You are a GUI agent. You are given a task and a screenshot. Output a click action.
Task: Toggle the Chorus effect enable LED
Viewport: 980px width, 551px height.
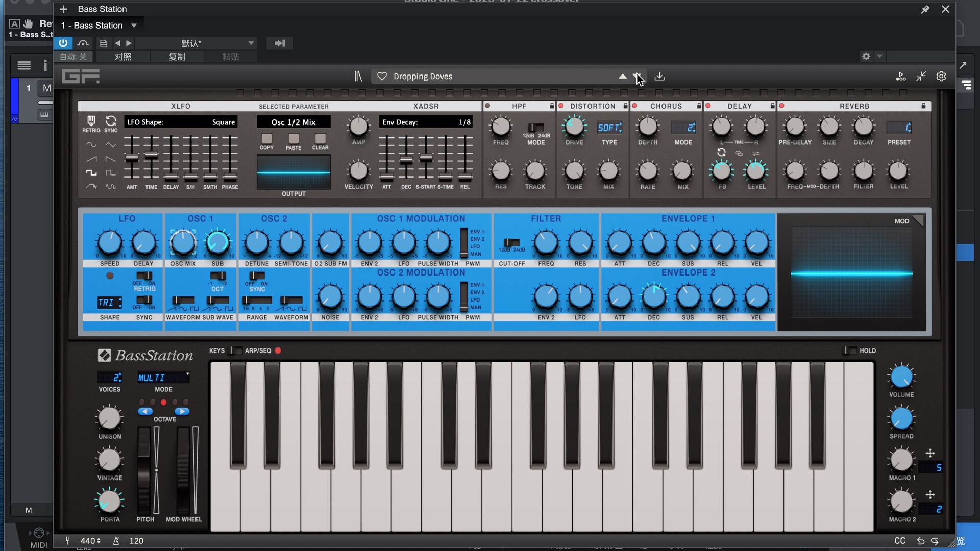pos(634,106)
